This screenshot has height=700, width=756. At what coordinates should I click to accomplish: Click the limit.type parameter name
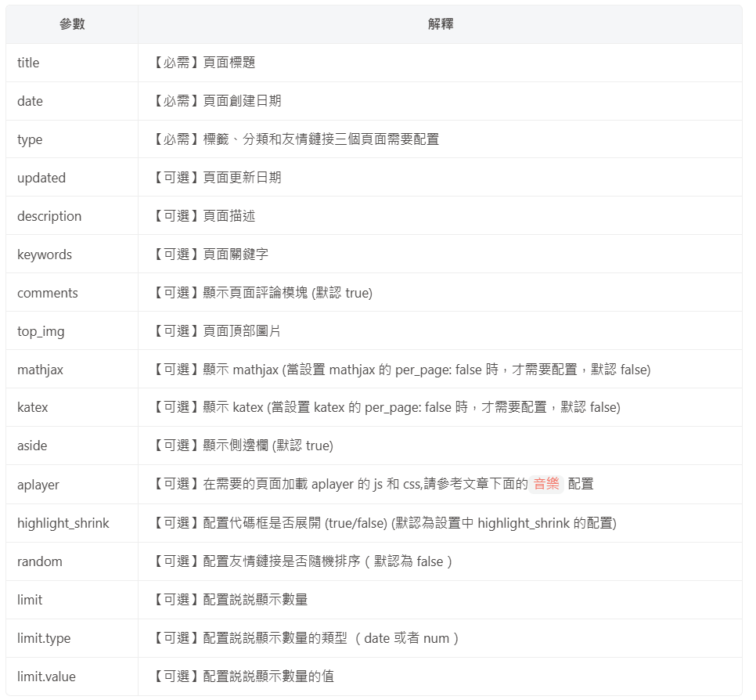point(44,638)
